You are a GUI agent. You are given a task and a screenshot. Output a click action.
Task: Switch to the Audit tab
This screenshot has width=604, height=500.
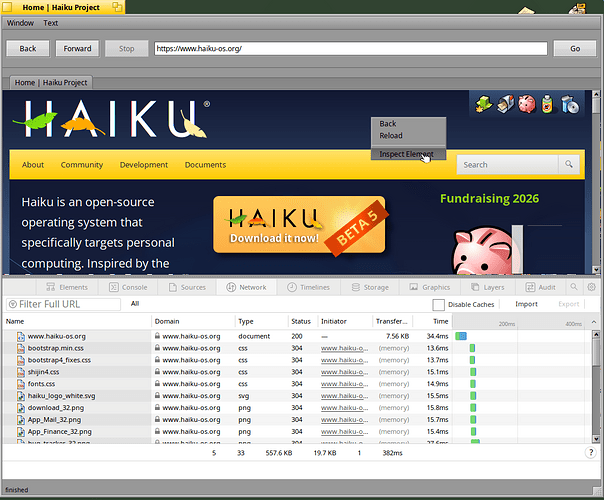[x=541, y=287]
